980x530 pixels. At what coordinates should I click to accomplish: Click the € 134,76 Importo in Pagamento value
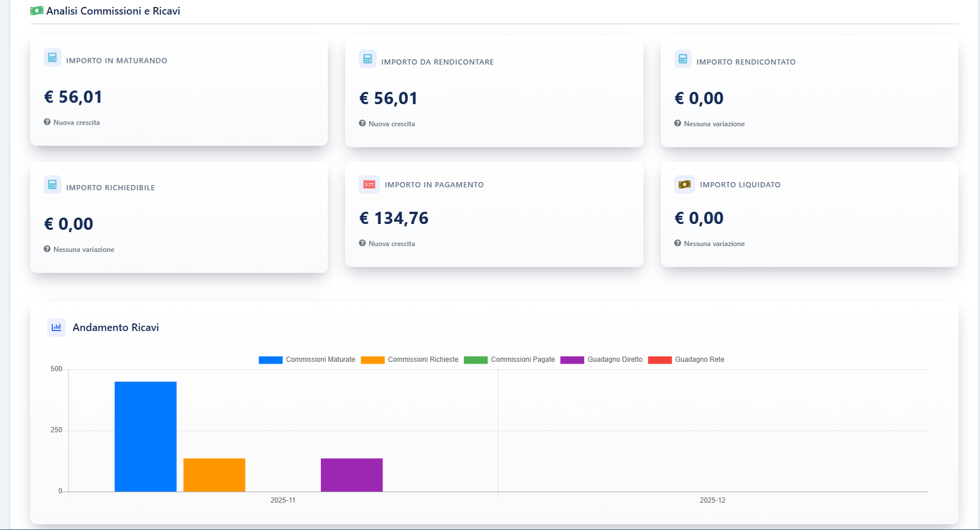pyautogui.click(x=394, y=218)
